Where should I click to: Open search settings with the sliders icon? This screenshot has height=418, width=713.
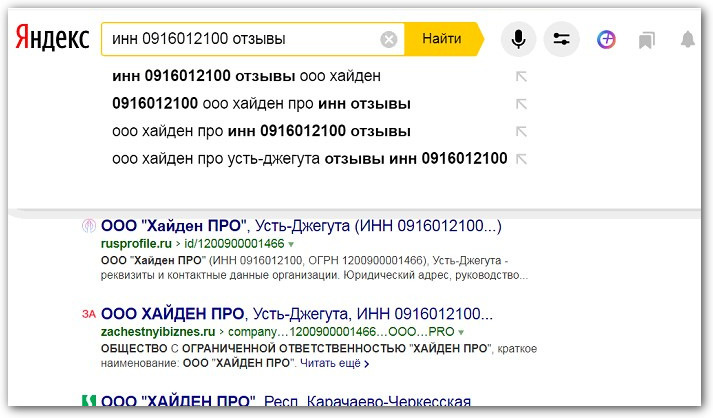[562, 39]
